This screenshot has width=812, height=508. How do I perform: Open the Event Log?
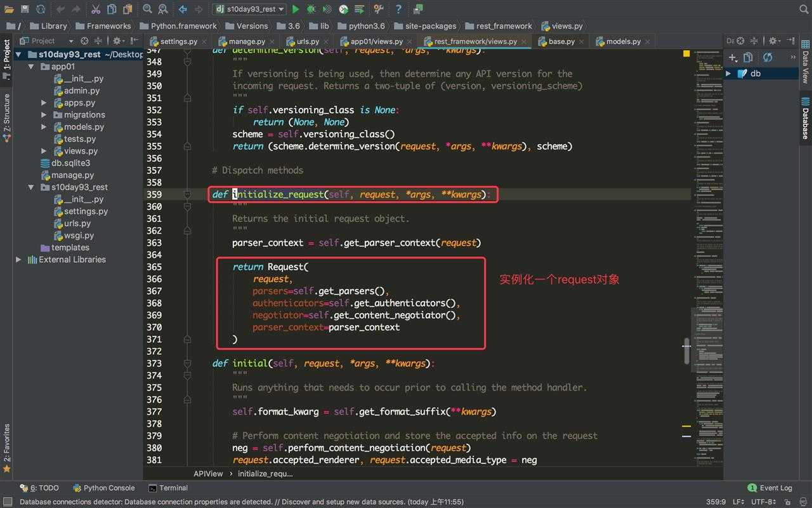769,488
